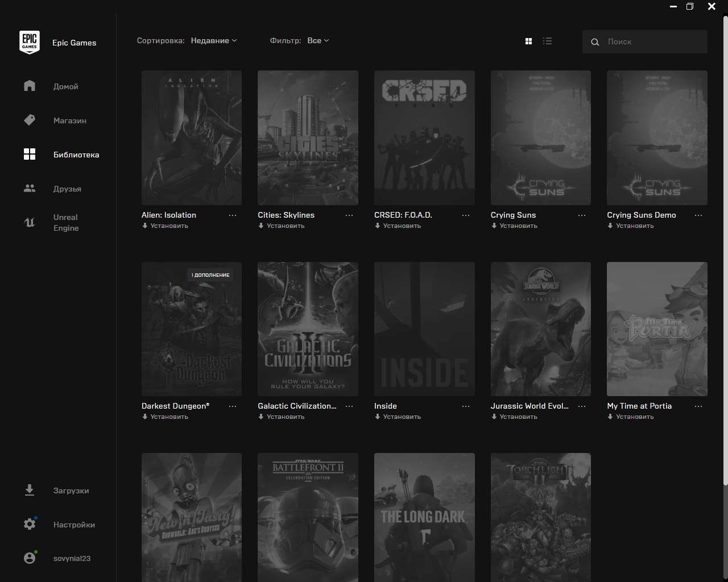This screenshot has width=728, height=582.
Task: Open the Домой menu label
Action: coord(66,86)
